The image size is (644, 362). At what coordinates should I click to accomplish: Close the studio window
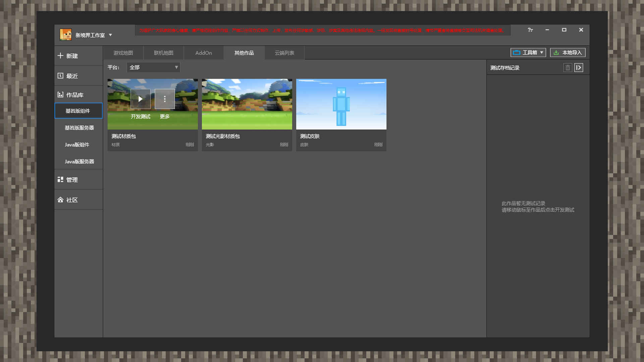[581, 30]
